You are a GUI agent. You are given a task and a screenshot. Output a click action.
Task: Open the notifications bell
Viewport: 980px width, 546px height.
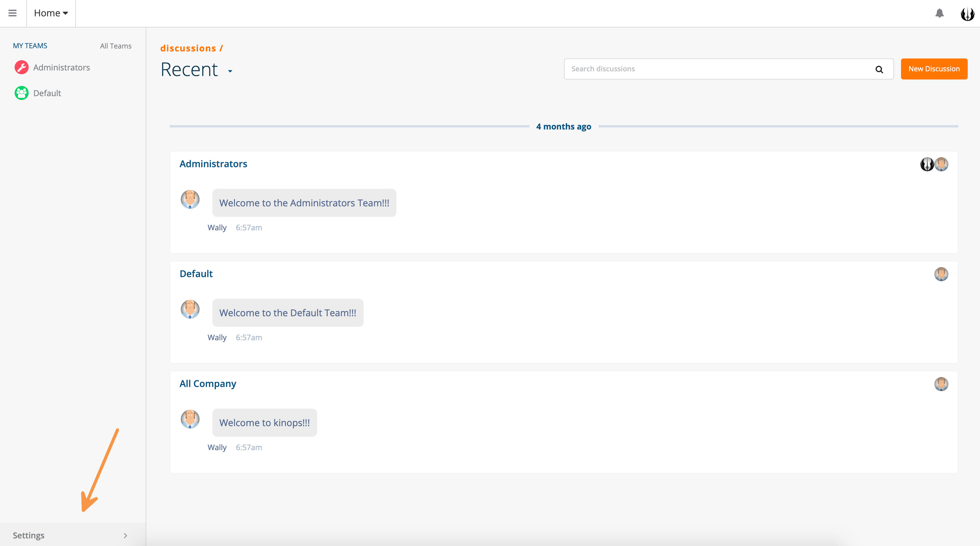939,13
